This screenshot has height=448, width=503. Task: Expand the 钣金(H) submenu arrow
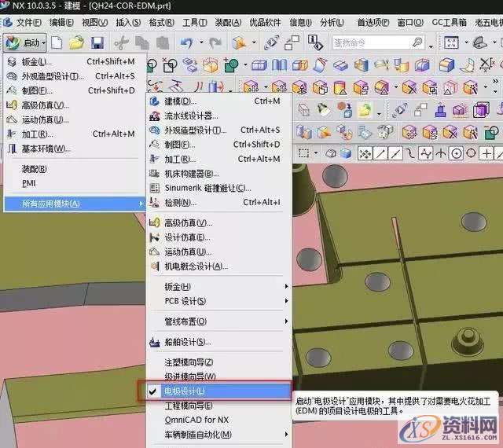(x=286, y=286)
